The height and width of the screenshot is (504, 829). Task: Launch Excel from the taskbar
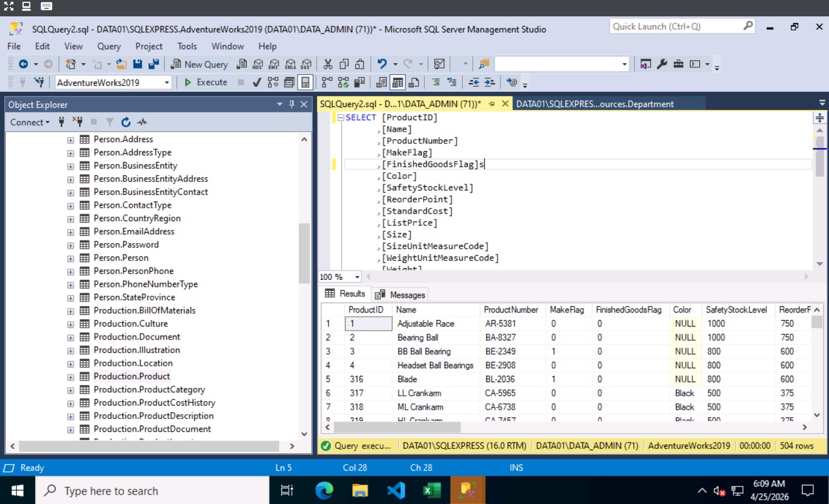tap(432, 491)
